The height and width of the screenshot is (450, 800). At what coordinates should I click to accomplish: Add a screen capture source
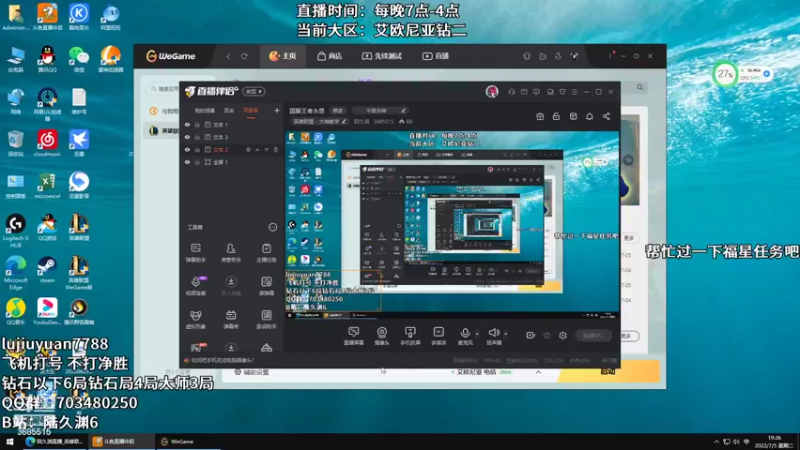pos(353,336)
